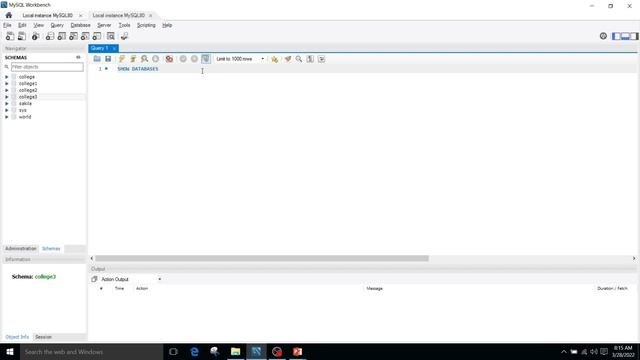Toggle word wrapping in the editor
This screenshot has height=360, width=640.
pos(322,59)
